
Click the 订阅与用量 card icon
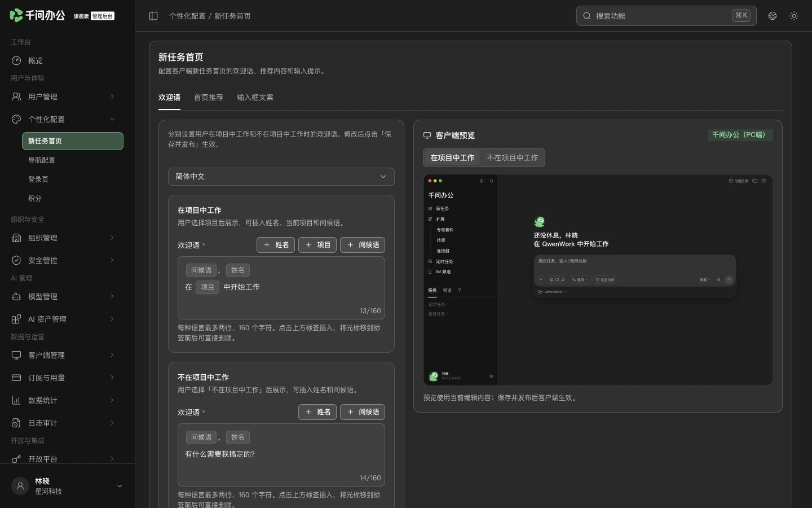tap(16, 378)
